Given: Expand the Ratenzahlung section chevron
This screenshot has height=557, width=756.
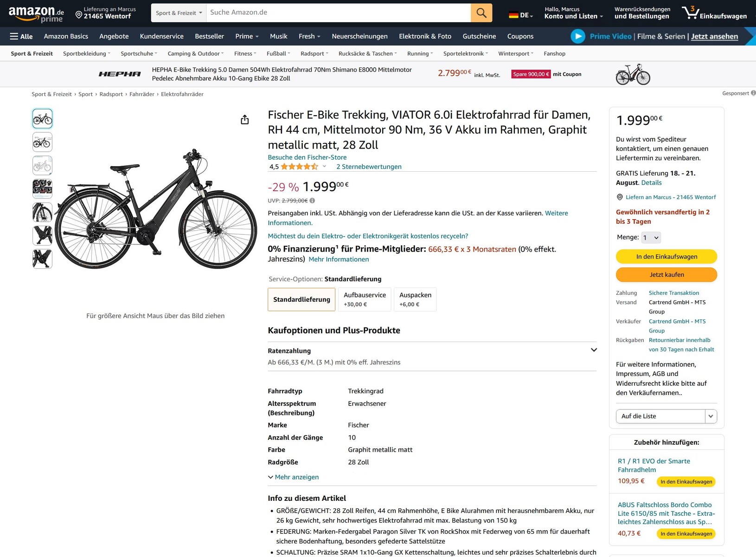Looking at the screenshot, I should coord(594,350).
